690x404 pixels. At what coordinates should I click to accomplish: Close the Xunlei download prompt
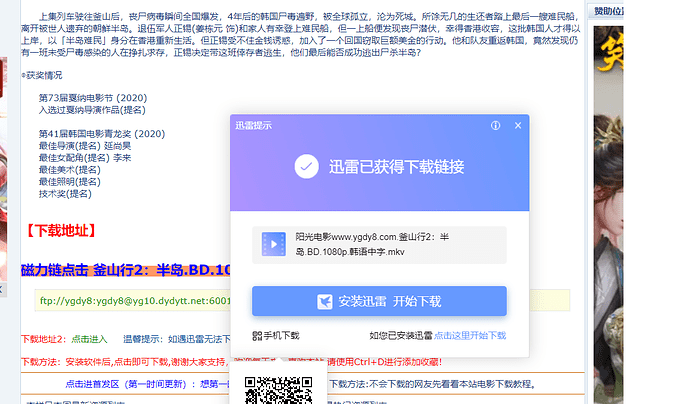pyautogui.click(x=517, y=126)
